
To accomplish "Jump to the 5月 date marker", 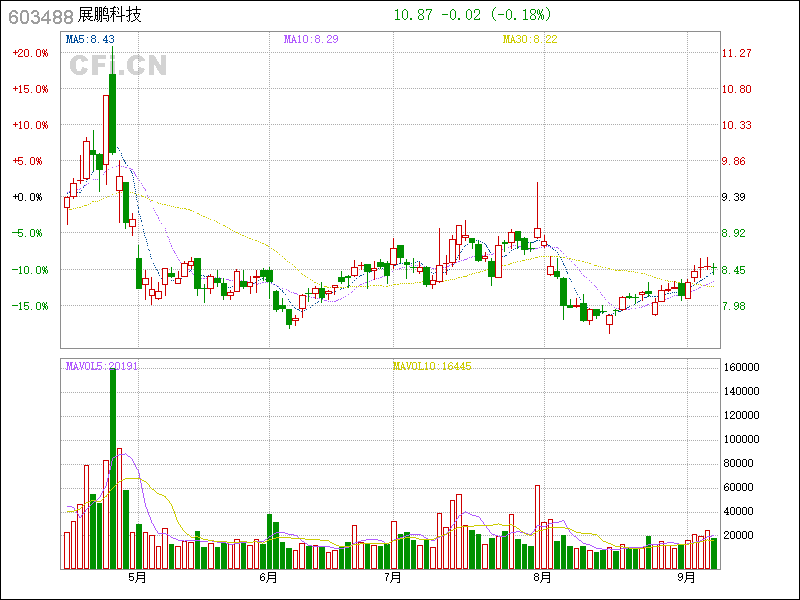I will pyautogui.click(x=136, y=577).
